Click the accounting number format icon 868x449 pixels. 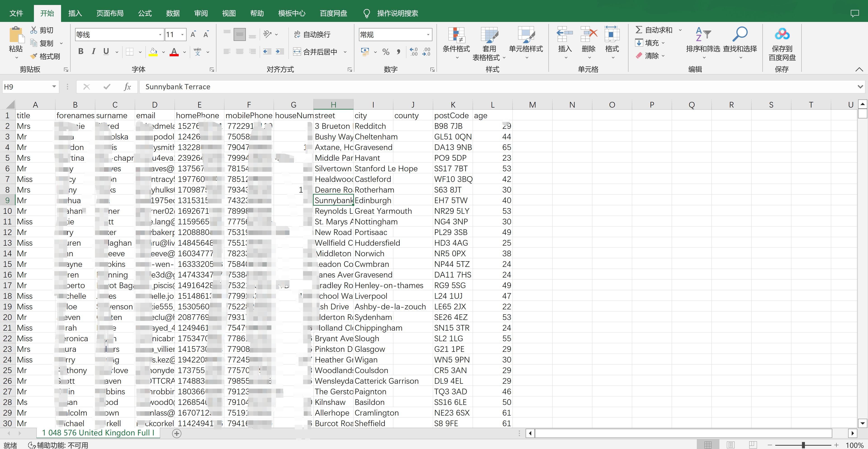365,52
